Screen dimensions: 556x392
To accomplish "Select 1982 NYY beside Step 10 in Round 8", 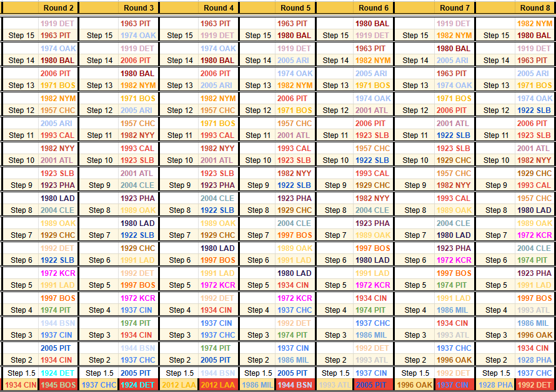I will pos(534,160).
